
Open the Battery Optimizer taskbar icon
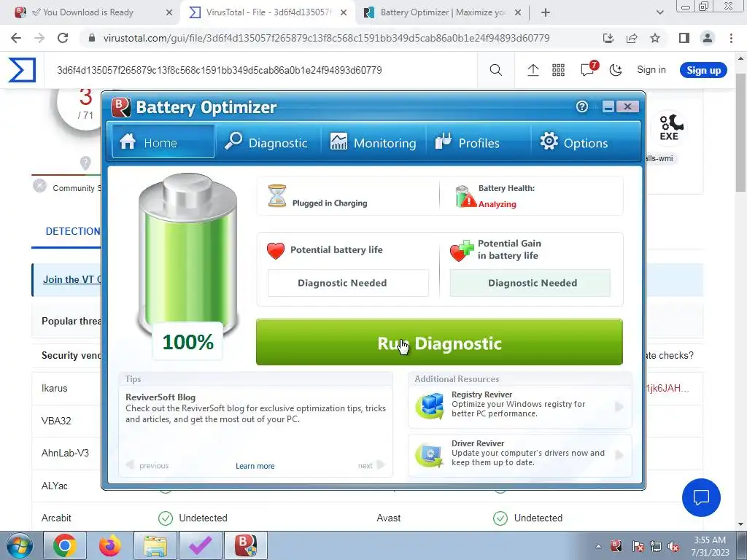246,545
